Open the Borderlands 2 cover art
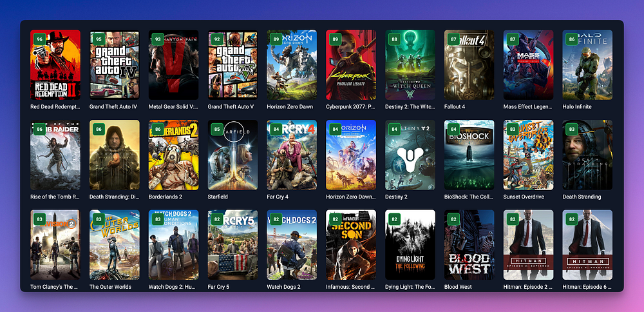 pyautogui.click(x=174, y=155)
